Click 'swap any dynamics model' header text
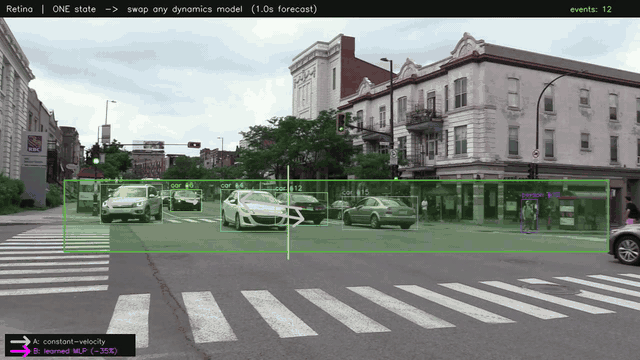Viewport: 640px width, 360px height. 184,9
